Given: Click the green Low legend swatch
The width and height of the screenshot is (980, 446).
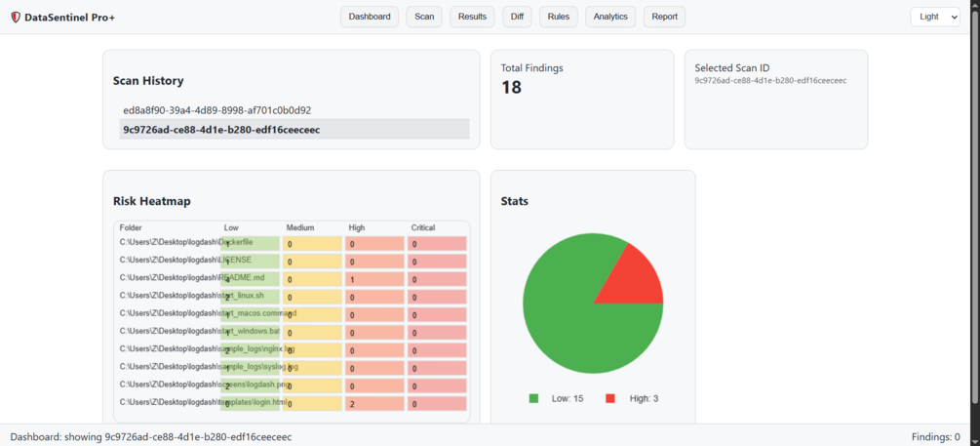Looking at the screenshot, I should point(533,398).
